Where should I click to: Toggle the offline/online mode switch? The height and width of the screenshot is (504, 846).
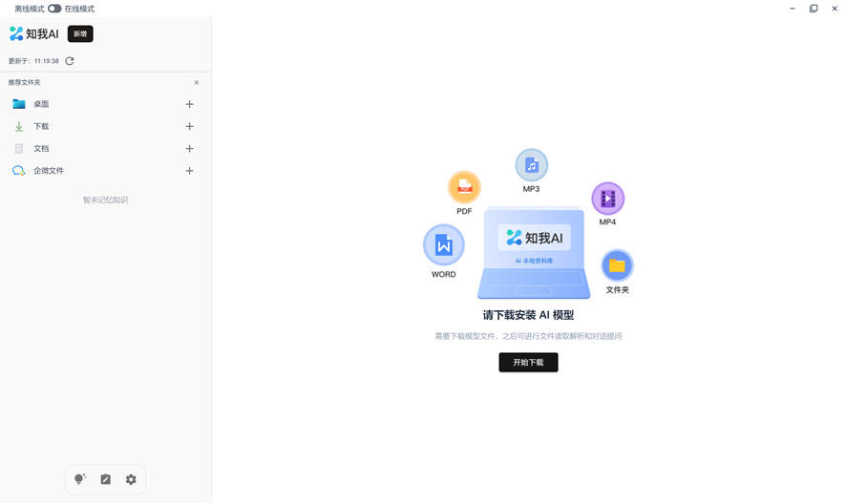coord(54,9)
